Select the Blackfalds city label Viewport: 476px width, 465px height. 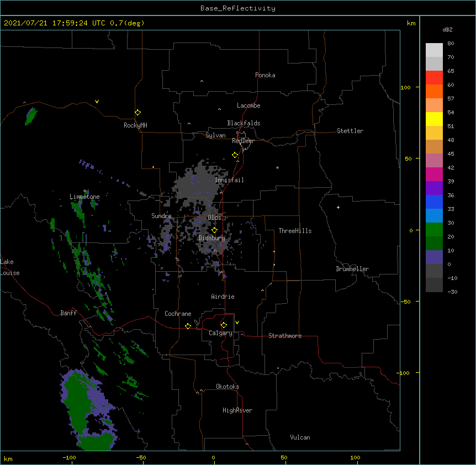pos(244,123)
